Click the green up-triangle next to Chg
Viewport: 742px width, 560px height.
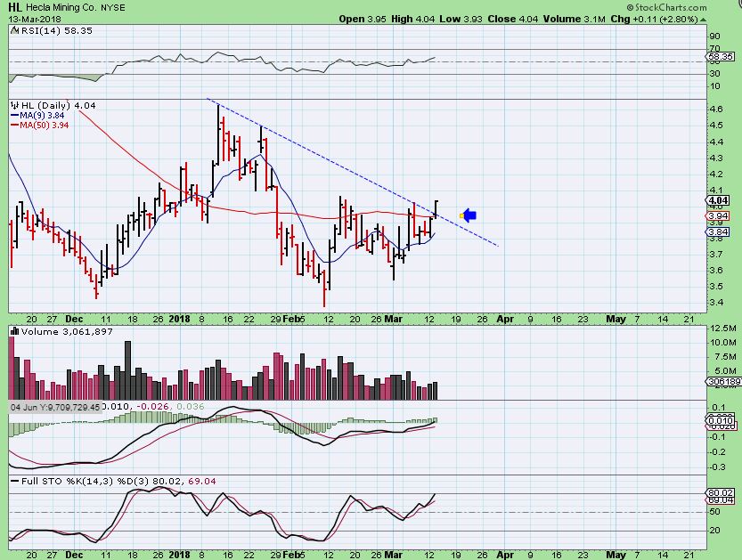click(703, 20)
